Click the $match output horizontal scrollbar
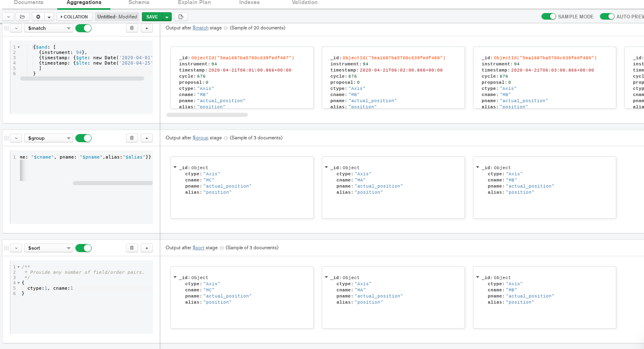This screenshot has width=644, height=349. click(x=207, y=115)
